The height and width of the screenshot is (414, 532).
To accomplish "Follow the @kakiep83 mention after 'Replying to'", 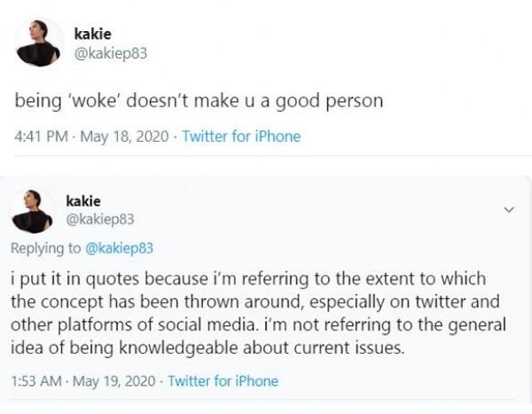I will click(x=118, y=247).
